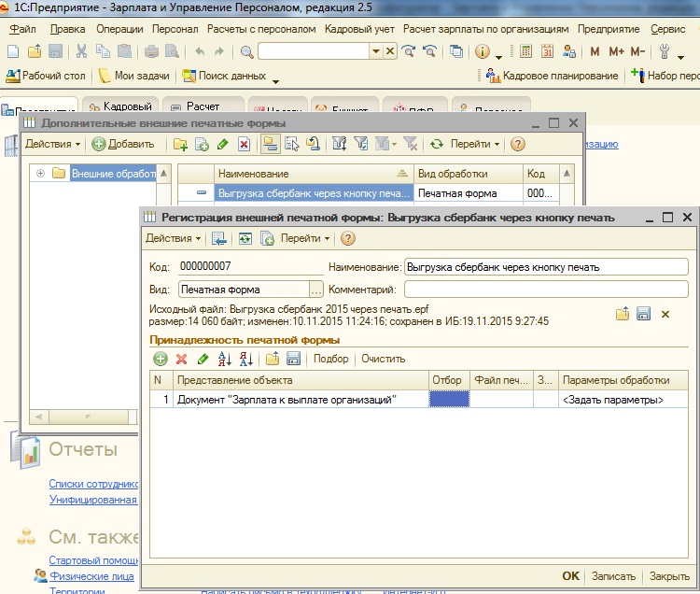The height and width of the screenshot is (594, 700).
Task: Click the delete mark icon in list window
Action: [x=244, y=144]
